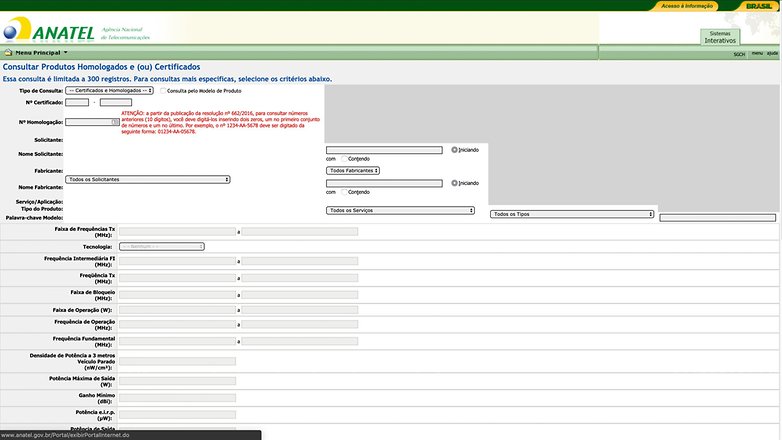This screenshot has width=782, height=440.
Task: Click the first Nº Certificado field
Action: 77,102
